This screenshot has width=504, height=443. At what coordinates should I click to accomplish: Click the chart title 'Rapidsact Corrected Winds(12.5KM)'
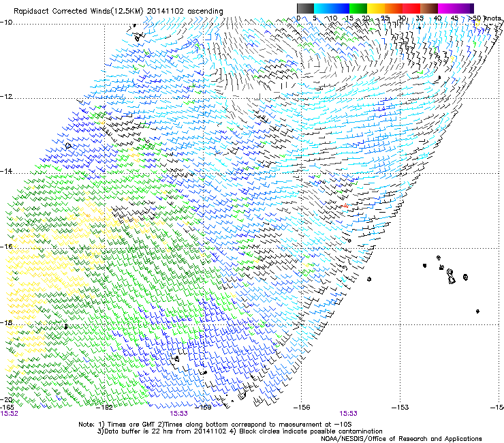pyautogui.click(x=78, y=12)
